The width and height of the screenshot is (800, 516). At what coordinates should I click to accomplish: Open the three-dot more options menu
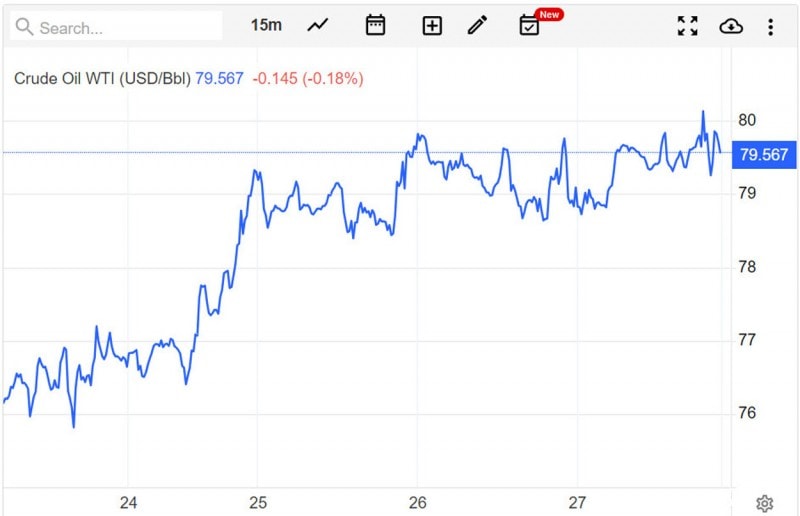[x=770, y=27]
